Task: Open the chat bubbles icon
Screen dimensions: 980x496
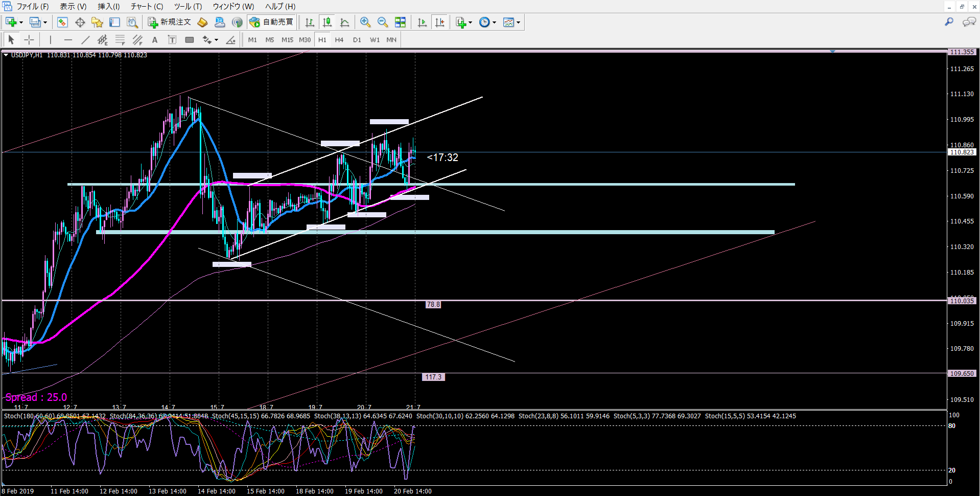Action: [x=969, y=22]
